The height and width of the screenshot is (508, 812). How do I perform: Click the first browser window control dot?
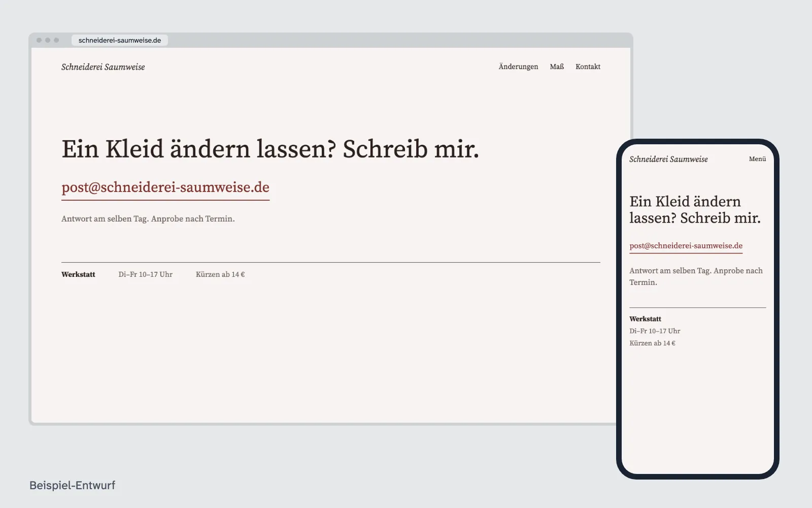39,40
